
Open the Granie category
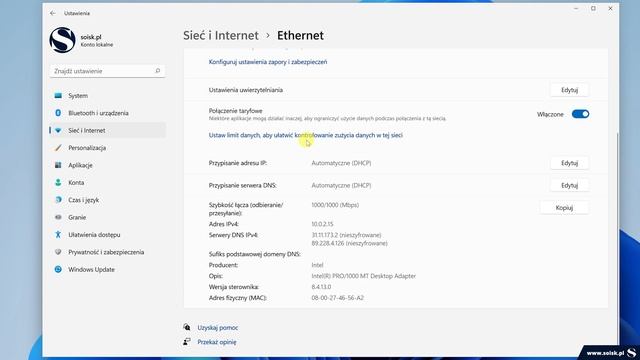tap(108, 217)
